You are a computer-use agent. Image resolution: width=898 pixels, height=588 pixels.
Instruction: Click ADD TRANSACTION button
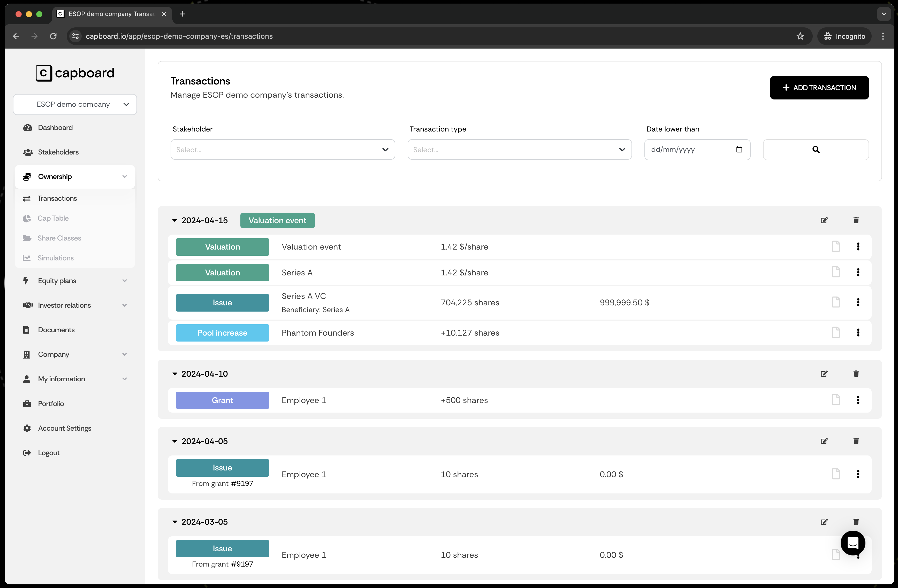point(819,88)
